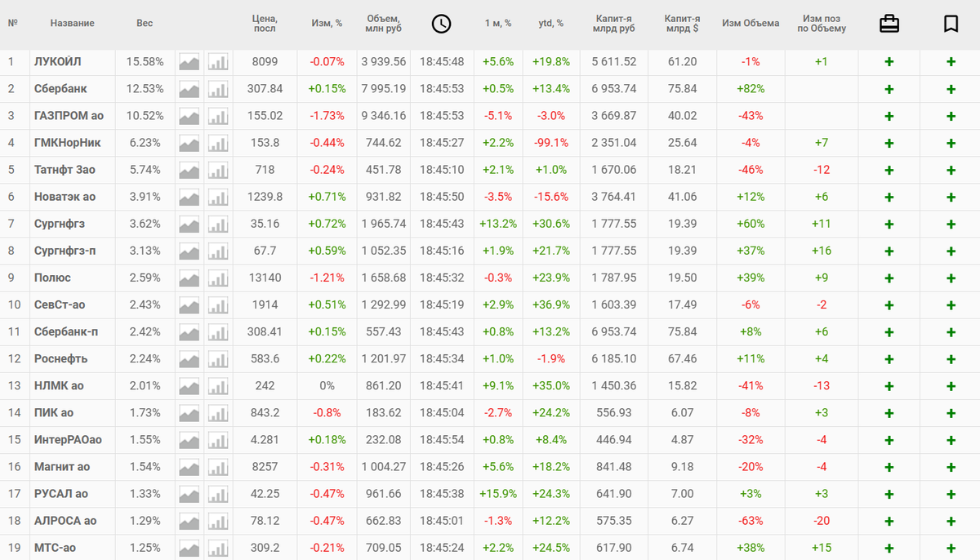
Task: Open the ЛУКОЙЛ stock link
Action: 57,62
